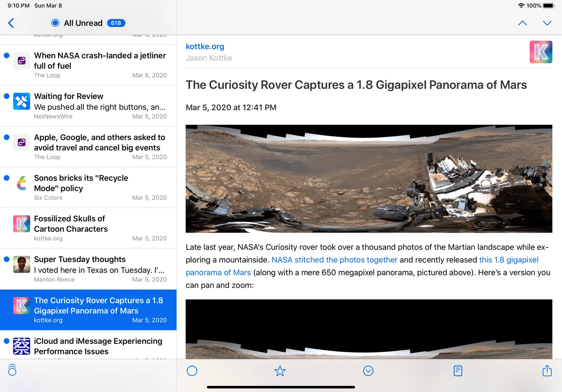Tap The Loop icon beside the NASA jetliner article

click(22, 61)
